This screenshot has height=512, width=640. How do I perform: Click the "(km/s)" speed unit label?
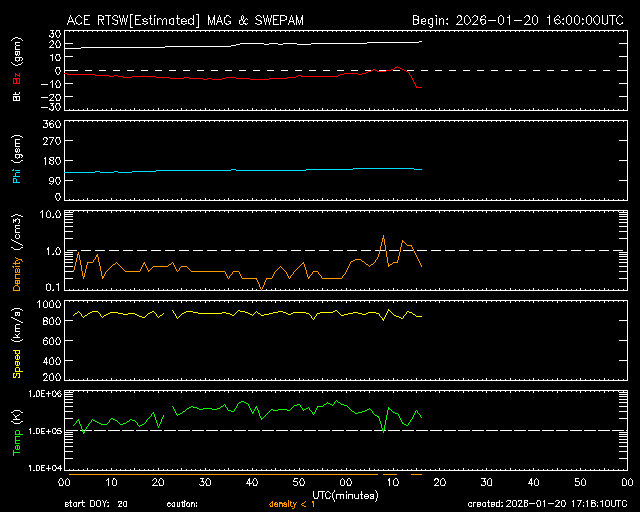(x=17, y=325)
